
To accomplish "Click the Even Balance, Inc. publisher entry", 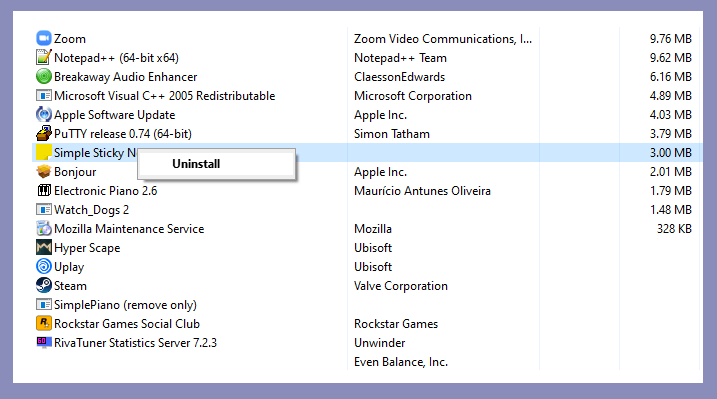I will [401, 362].
